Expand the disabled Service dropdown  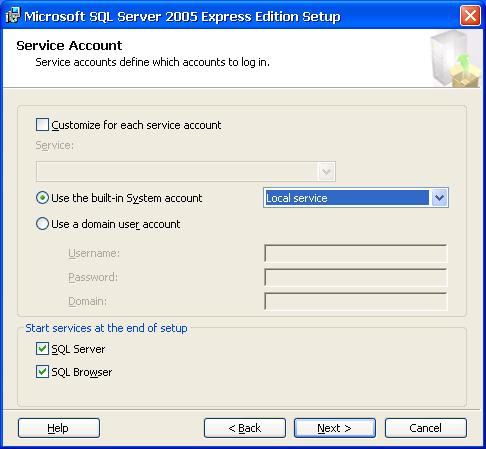click(326, 172)
